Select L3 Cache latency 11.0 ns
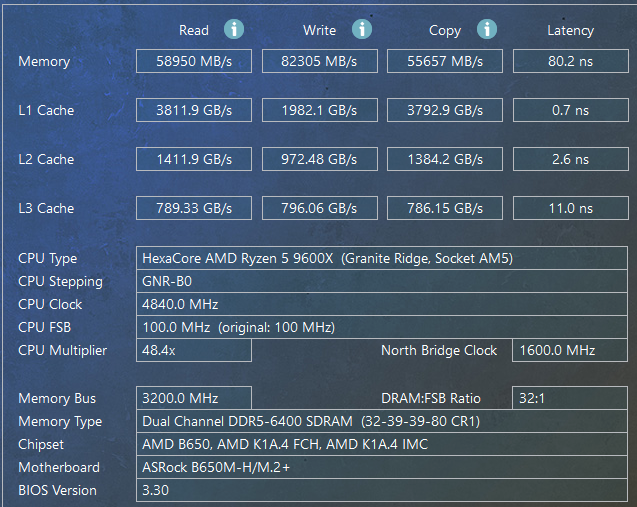Screen dimensions: 637x507 571,208
